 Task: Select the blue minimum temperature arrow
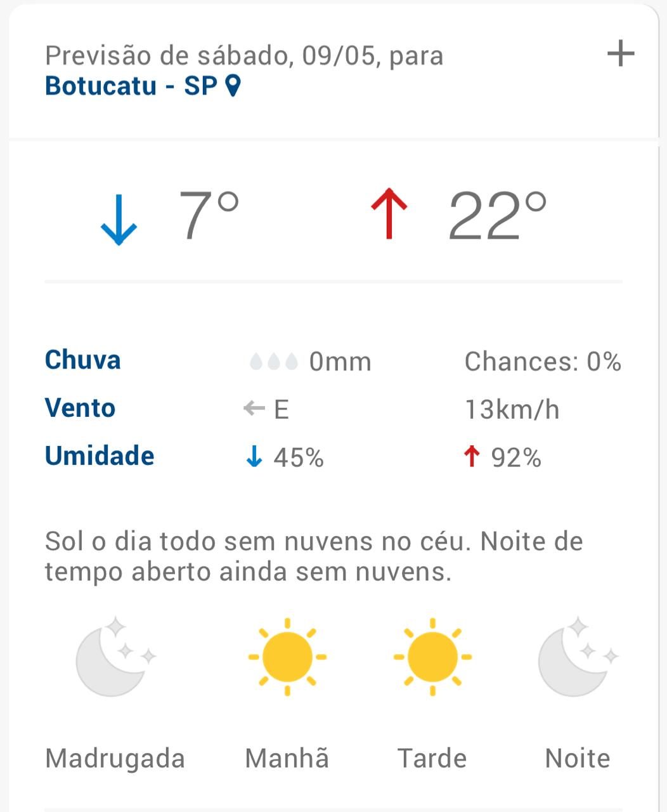[x=119, y=219]
